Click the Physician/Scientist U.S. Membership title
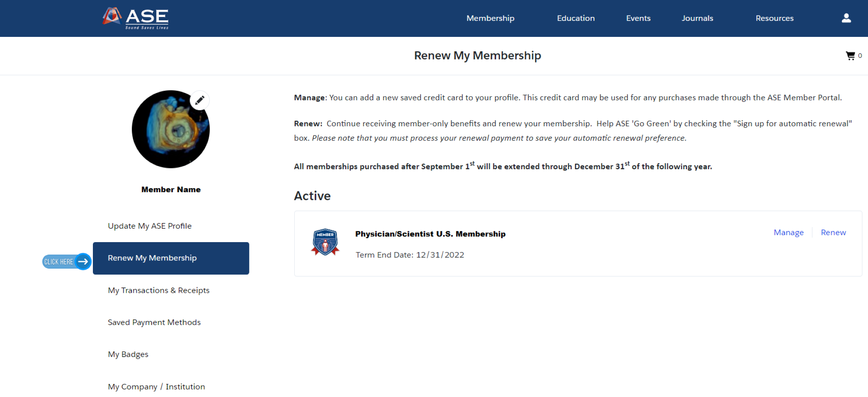This screenshot has height=397, width=868. coord(430,234)
